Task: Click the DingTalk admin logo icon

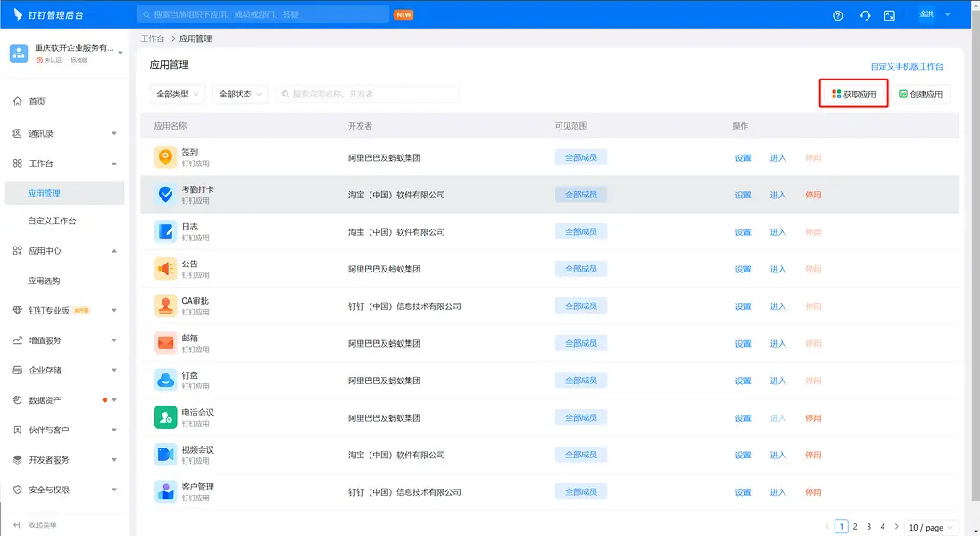Action: (x=18, y=14)
